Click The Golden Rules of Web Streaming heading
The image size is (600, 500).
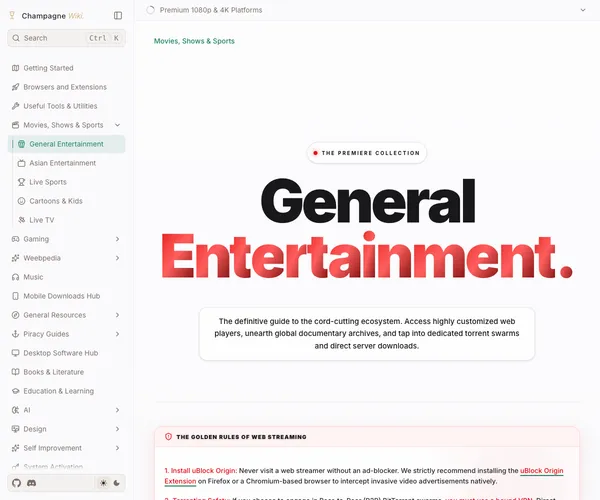tap(241, 437)
